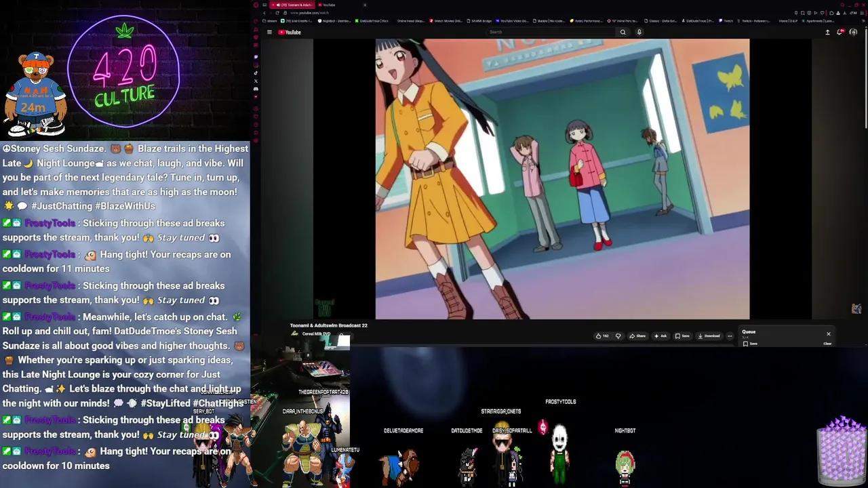Open more actions ellipsis under video
The width and height of the screenshot is (868, 488).
[730, 335]
